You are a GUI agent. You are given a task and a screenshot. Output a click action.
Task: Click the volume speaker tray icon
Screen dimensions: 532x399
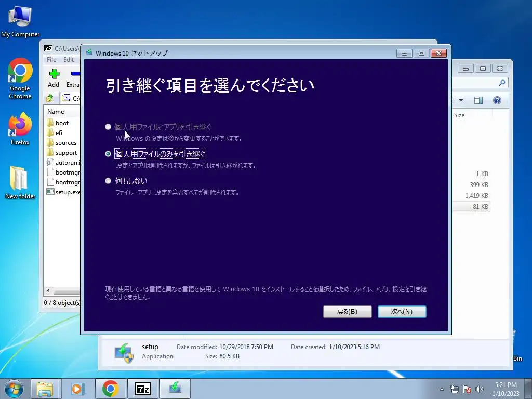click(480, 389)
